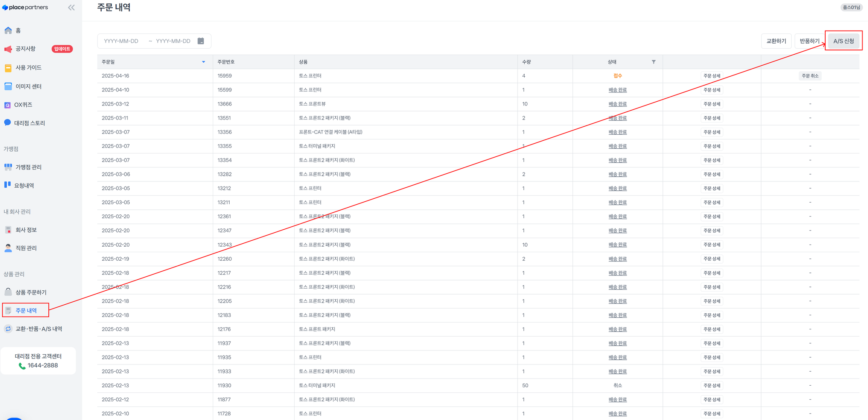Open 주문 상세 for order 11930
This screenshot has width=868, height=420.
coord(712,386)
